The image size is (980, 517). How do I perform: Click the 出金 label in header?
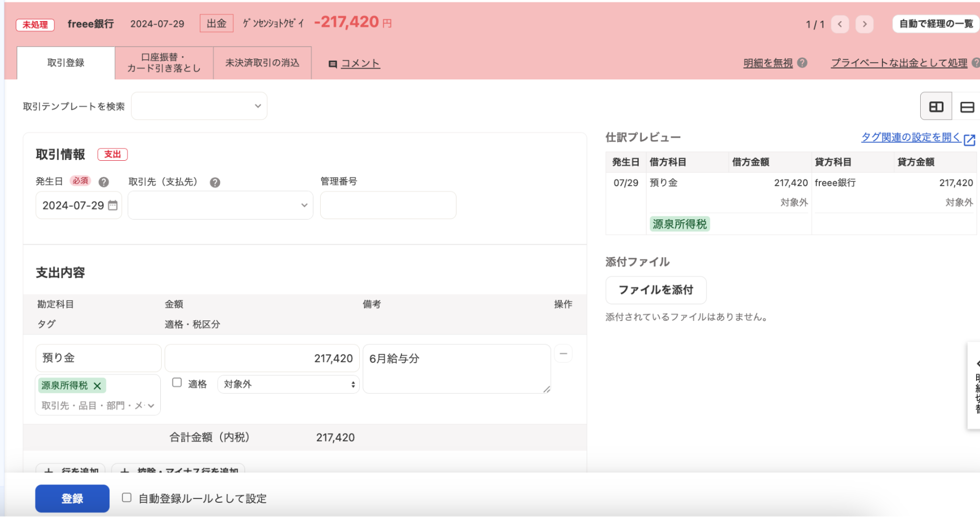pyautogui.click(x=216, y=24)
